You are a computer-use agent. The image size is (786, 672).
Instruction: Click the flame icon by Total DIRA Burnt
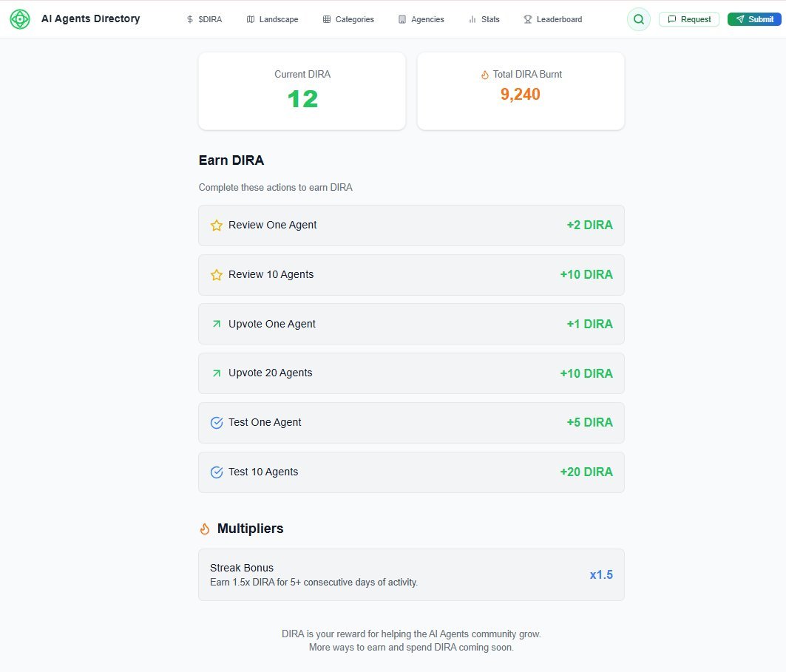tap(485, 75)
